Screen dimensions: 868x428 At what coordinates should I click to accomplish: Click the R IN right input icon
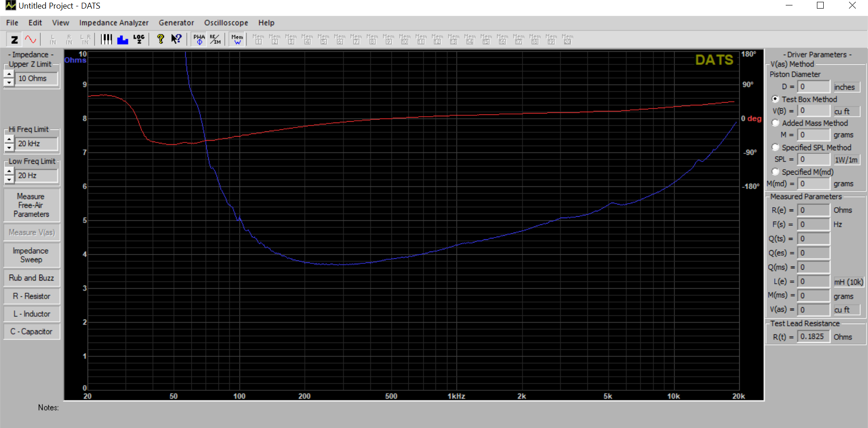(x=69, y=39)
